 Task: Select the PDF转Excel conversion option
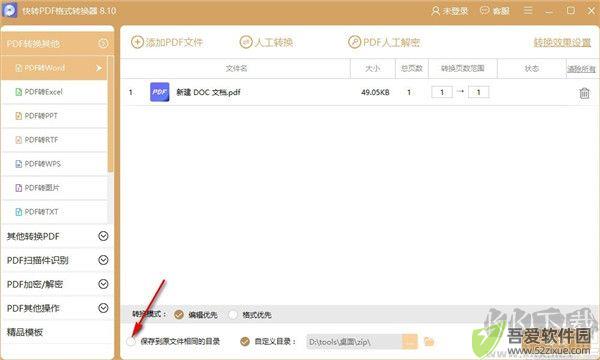pyautogui.click(x=54, y=92)
